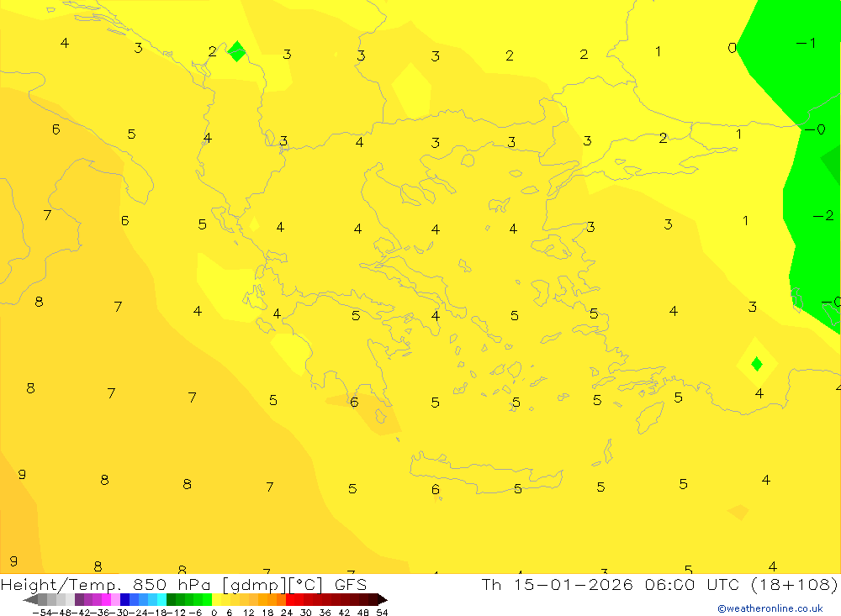The width and height of the screenshot is (841, 616).
Task: Select the dark blue -30°C legend swatch
Action: pos(124,599)
